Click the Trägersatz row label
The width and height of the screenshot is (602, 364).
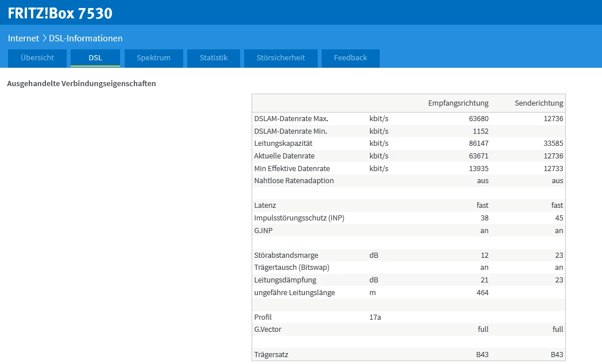271,355
